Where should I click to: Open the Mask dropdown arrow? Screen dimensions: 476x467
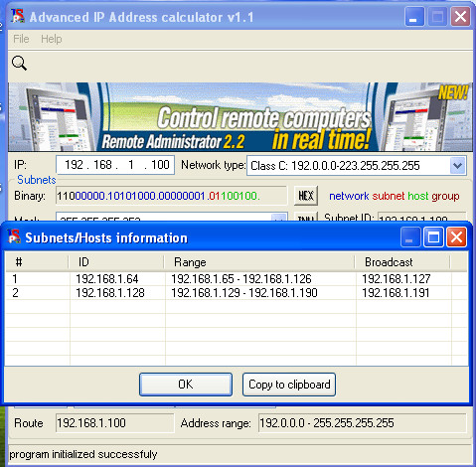click(x=278, y=218)
